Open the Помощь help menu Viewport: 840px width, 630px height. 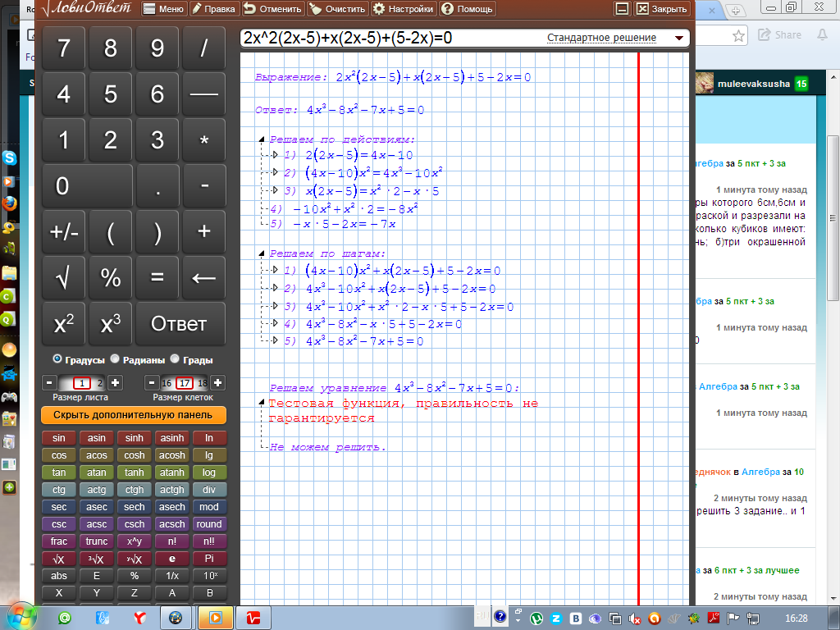467,8
